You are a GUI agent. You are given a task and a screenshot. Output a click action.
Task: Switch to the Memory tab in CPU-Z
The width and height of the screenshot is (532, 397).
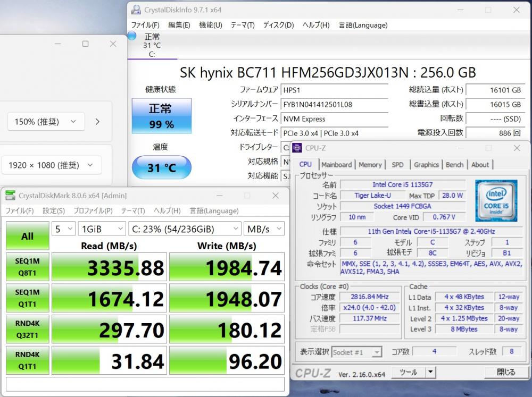(370, 165)
